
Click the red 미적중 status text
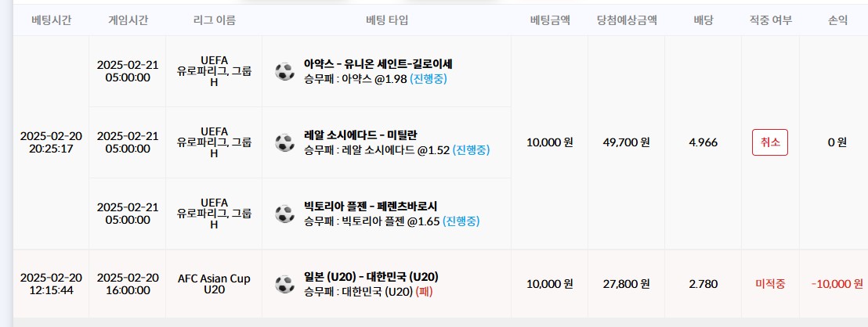pyautogui.click(x=769, y=284)
